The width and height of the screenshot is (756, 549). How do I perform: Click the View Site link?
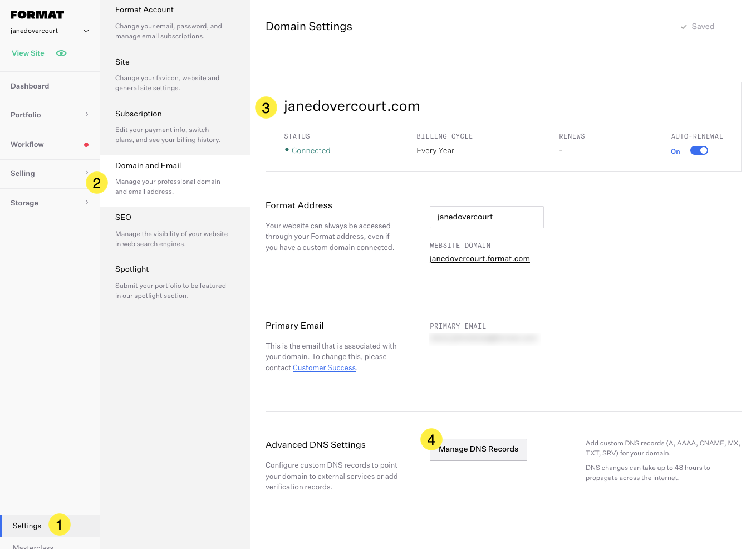(x=28, y=53)
